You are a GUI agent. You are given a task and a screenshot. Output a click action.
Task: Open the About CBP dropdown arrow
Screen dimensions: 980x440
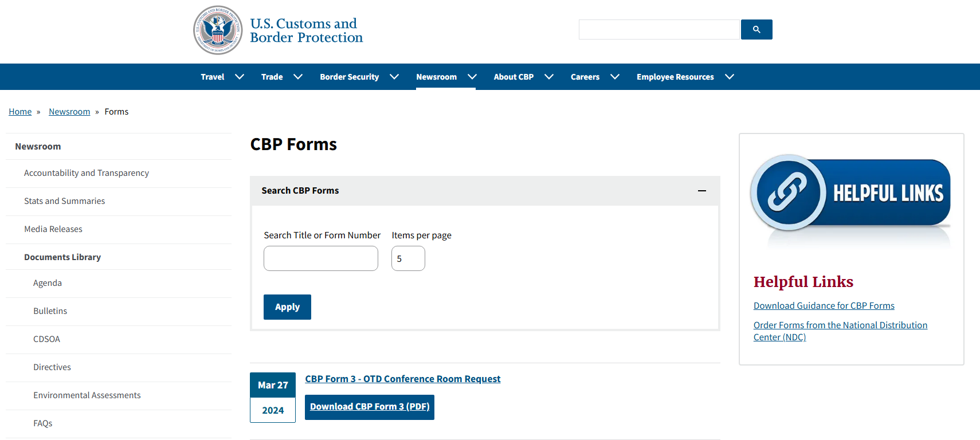[x=549, y=77]
